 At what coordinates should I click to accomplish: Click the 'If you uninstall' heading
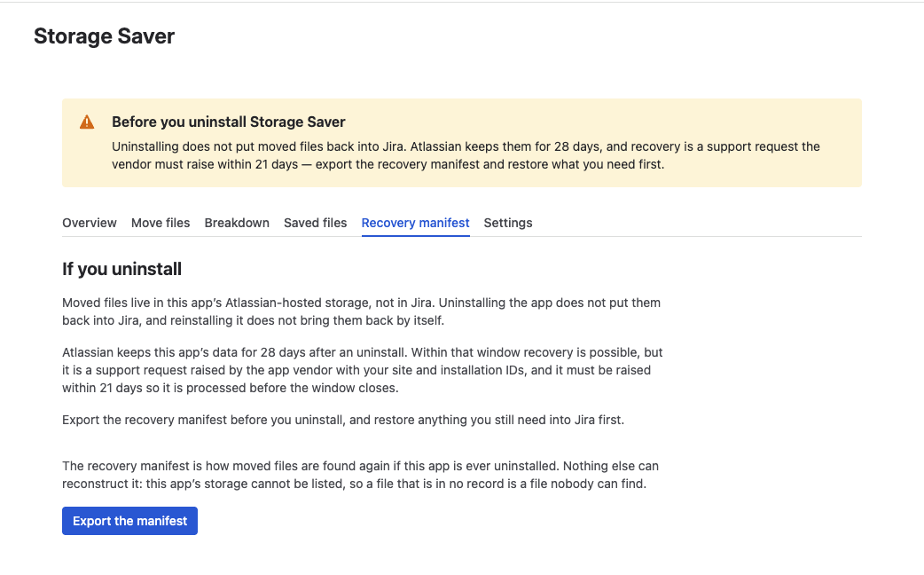point(122,269)
